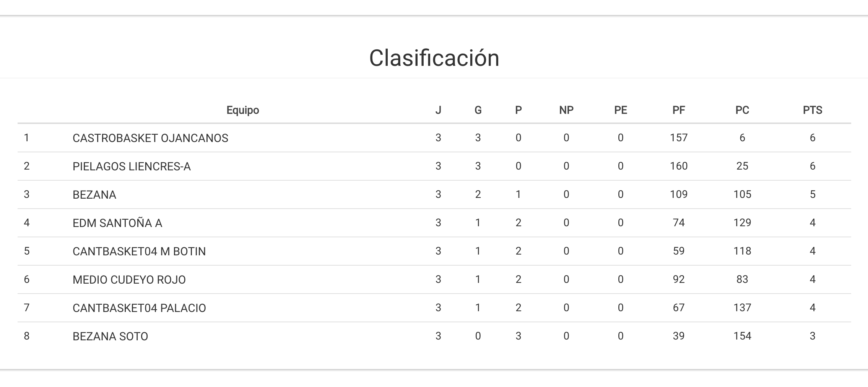Select team PIELAGOS LIENCRES-A
Image resolution: width=868 pixels, height=387 pixels.
point(132,167)
